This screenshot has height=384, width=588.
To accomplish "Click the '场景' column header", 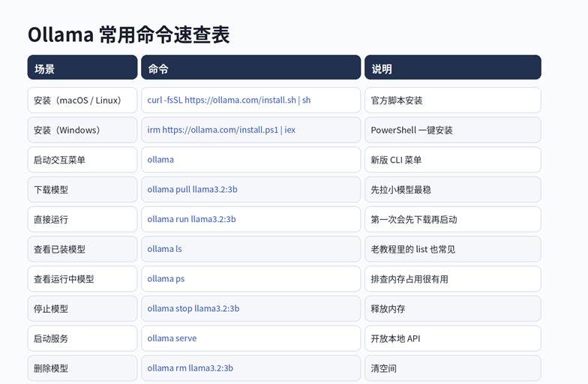I will click(x=45, y=68).
